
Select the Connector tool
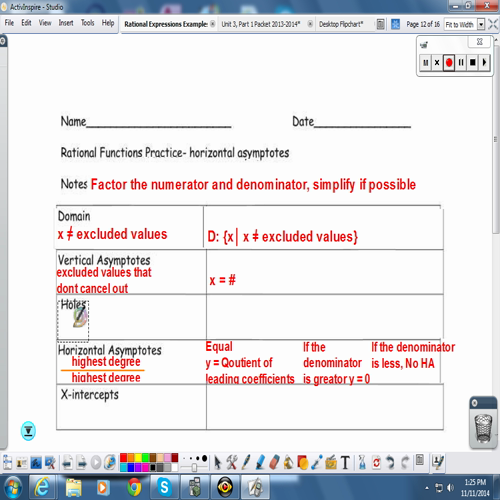[x=317, y=462]
